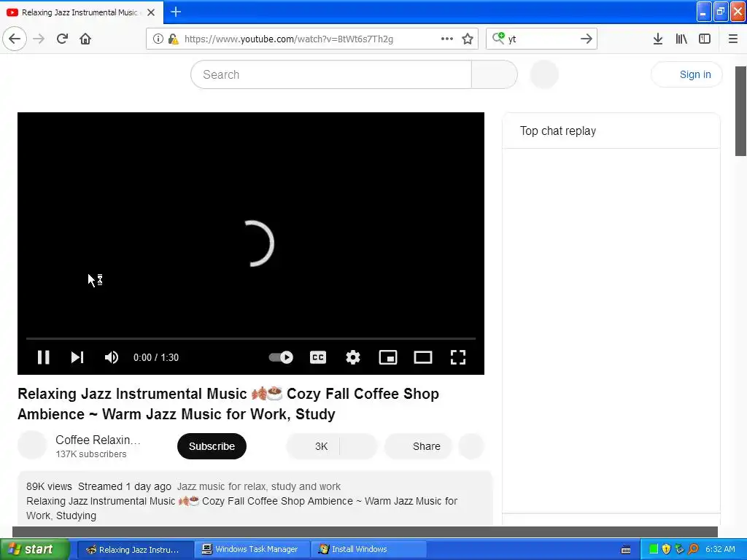
Task: Select the Relaxing Jazz Instrumental Music tab
Action: tap(82, 12)
